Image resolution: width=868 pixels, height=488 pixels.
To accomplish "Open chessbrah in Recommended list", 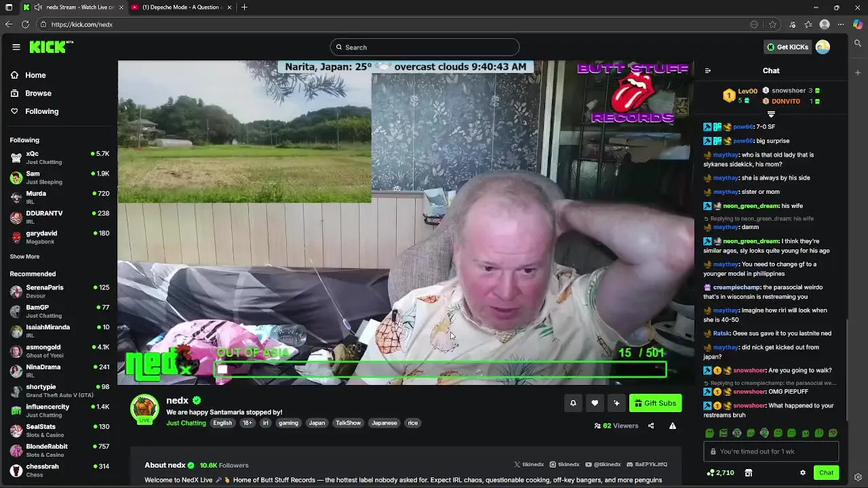I will click(59, 470).
